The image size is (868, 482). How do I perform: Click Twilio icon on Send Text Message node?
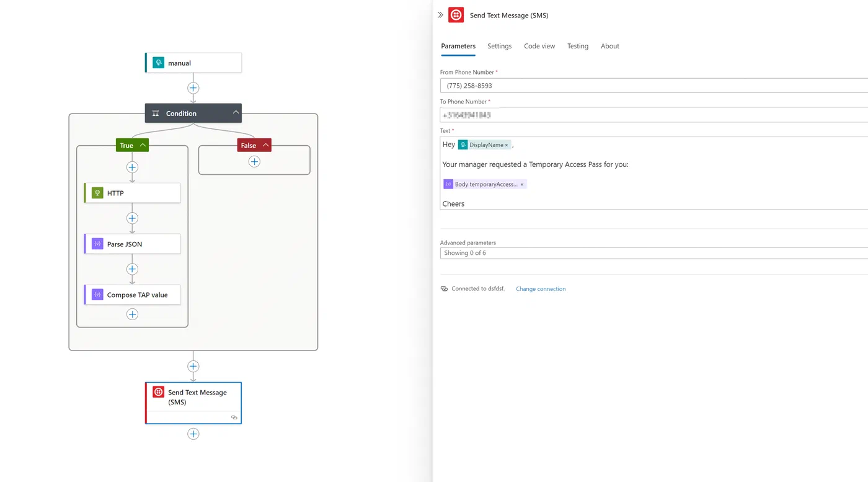tap(159, 392)
